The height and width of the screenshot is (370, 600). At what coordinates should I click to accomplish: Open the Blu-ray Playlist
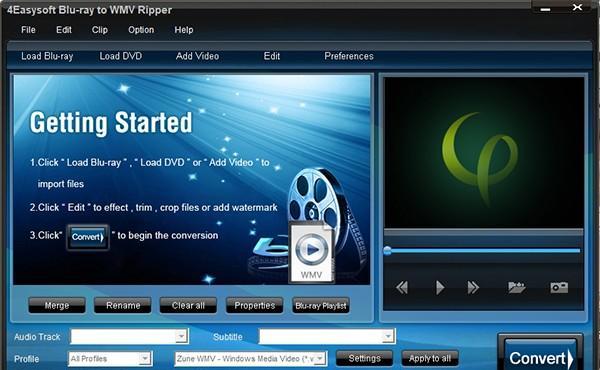[321, 305]
